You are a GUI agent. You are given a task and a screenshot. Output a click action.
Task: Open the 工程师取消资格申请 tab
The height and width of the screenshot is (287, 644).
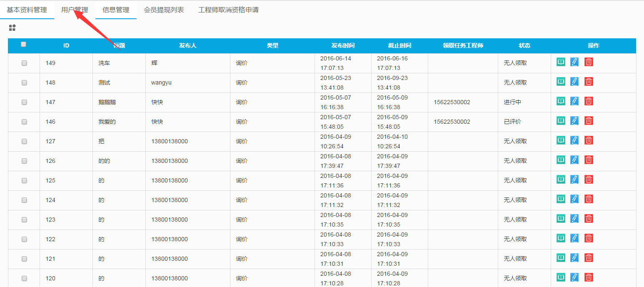pos(228,10)
